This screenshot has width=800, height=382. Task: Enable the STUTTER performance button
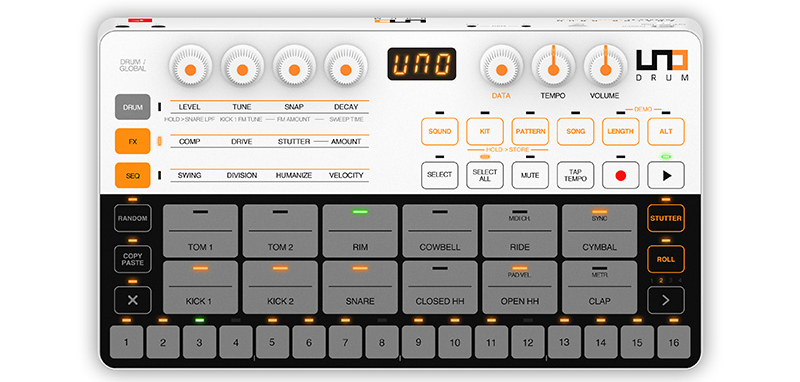coord(666,218)
